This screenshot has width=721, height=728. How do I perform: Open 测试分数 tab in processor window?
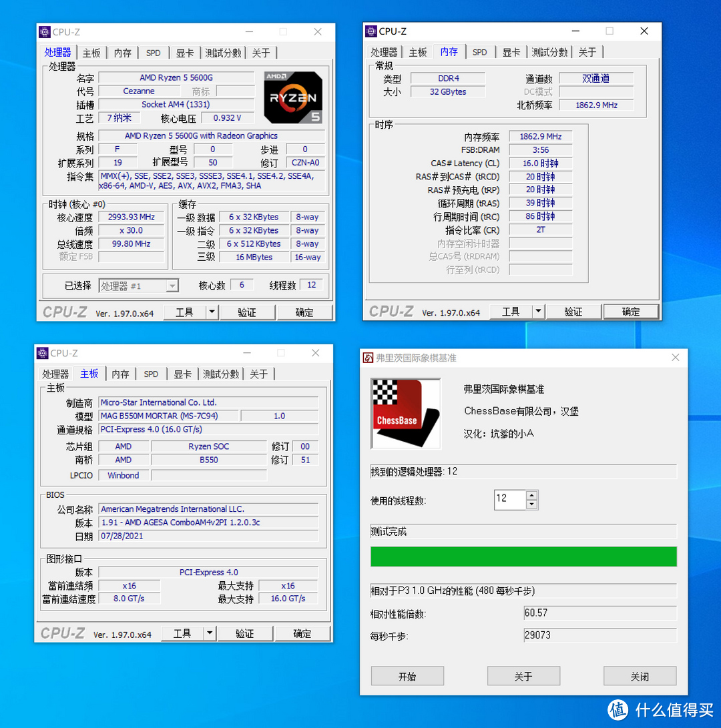coord(224,53)
